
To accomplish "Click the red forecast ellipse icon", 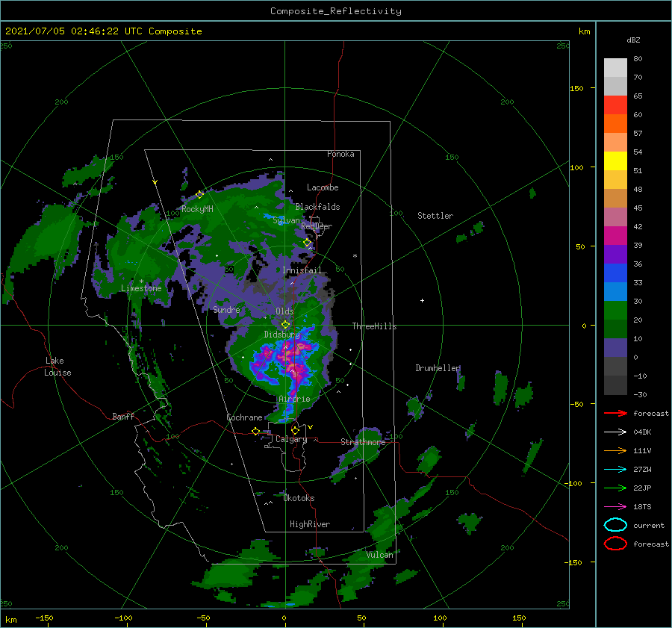I will [x=615, y=544].
